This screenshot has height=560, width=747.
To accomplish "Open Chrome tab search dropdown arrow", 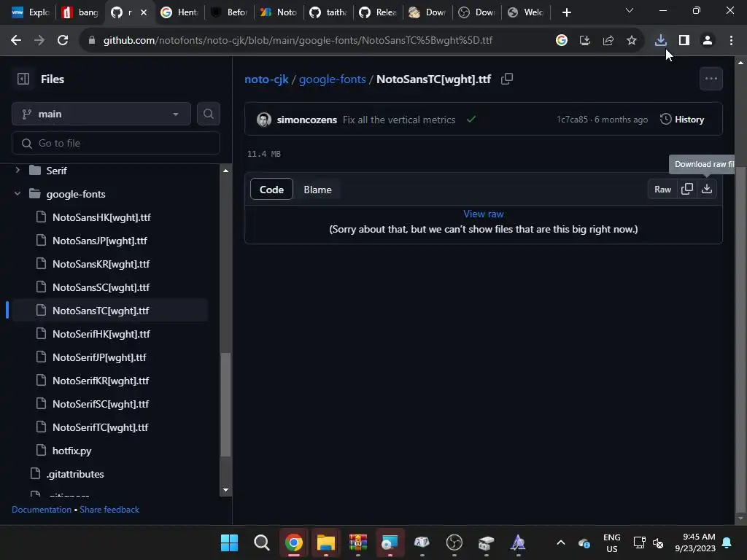I will [x=630, y=10].
